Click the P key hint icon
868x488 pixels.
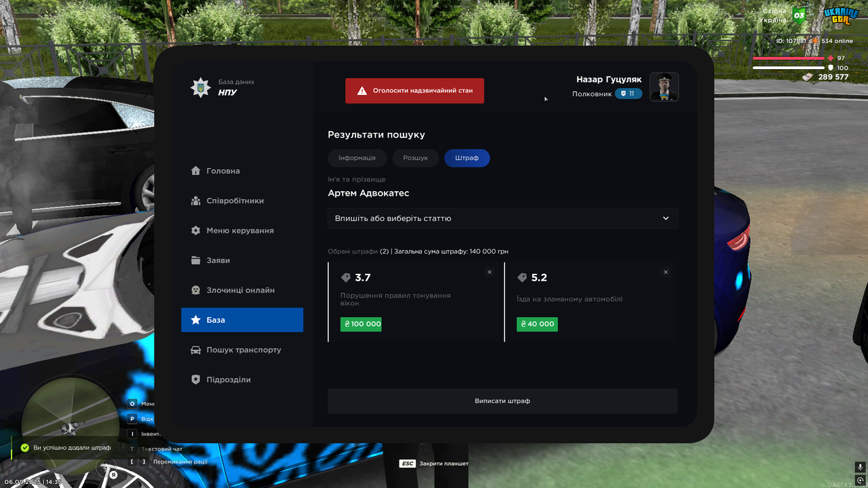tap(133, 419)
